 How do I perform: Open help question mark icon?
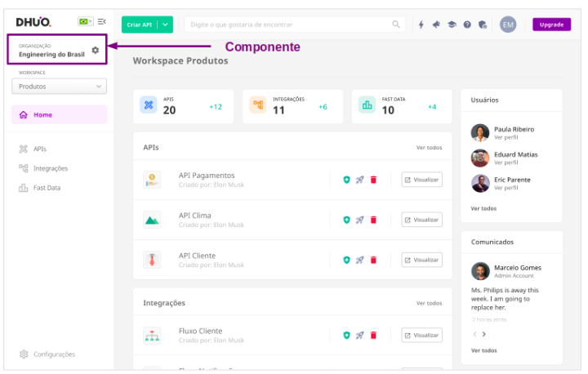tap(467, 24)
